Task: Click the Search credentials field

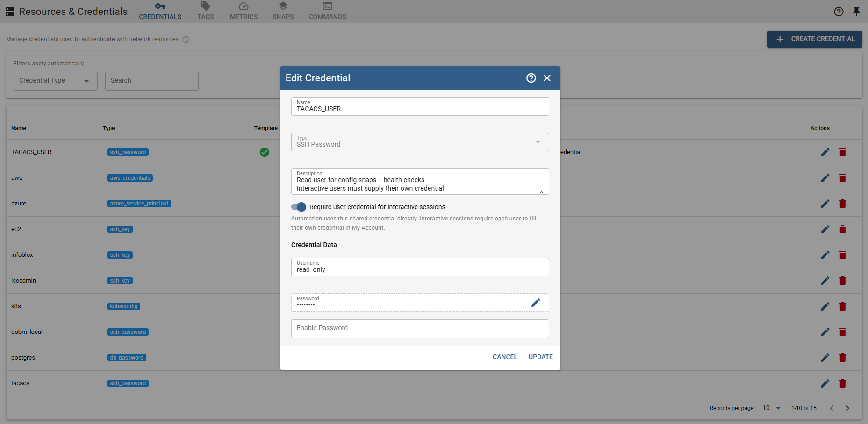Action: click(x=151, y=81)
